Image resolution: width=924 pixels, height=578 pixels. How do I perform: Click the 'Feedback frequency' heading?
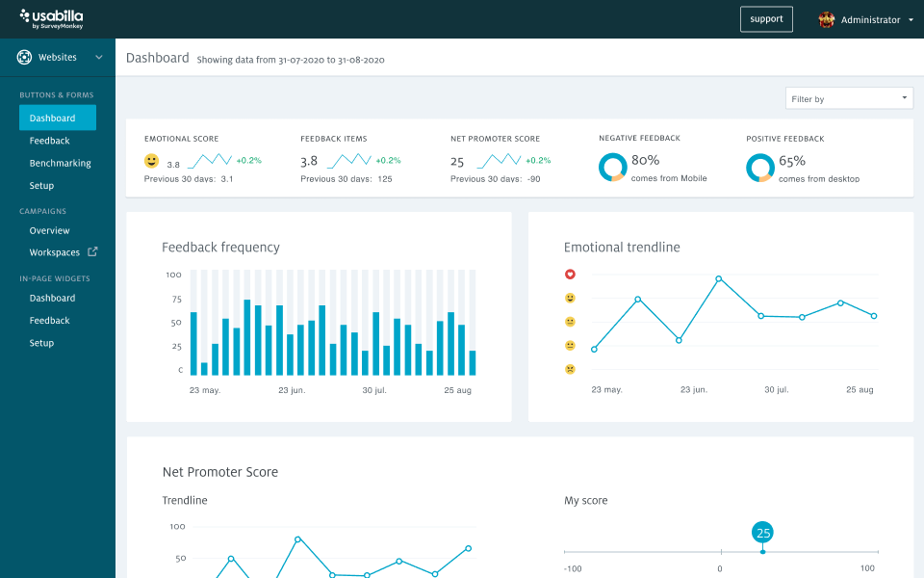pos(221,248)
